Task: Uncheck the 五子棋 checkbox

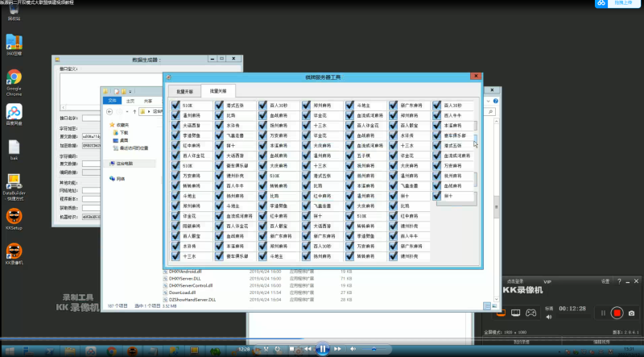Action: click(349, 156)
